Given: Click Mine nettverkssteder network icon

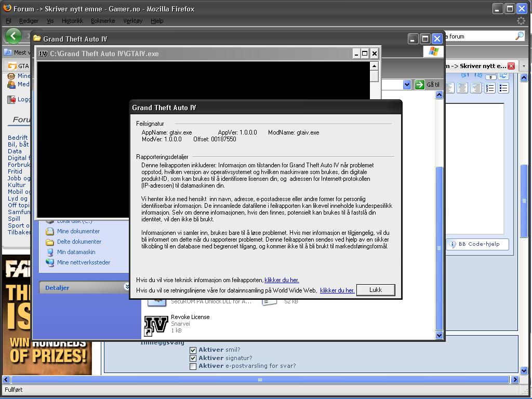Looking at the screenshot, I should [x=50, y=262].
